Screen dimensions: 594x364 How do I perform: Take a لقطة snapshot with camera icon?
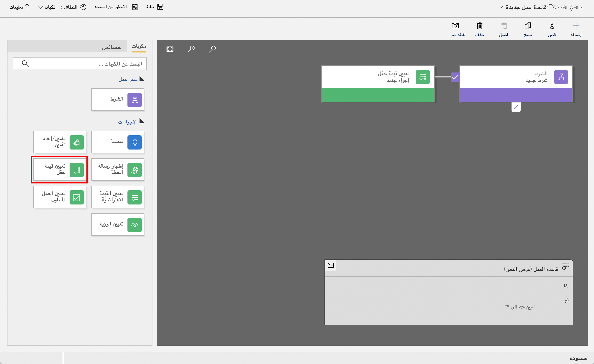pos(455,26)
